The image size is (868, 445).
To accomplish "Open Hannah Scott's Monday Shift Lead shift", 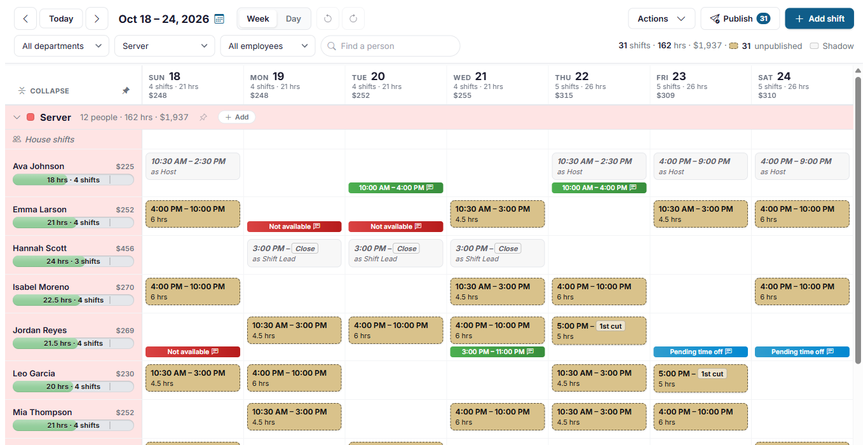I will (294, 253).
